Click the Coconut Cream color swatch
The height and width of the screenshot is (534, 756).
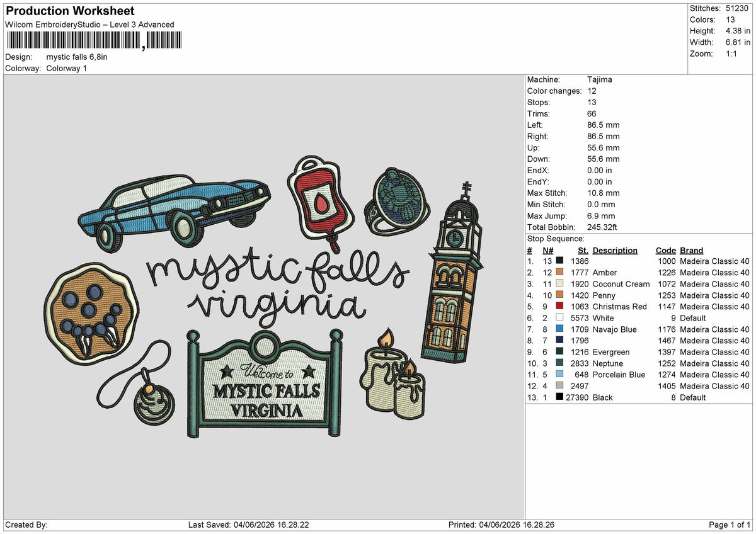coord(559,284)
